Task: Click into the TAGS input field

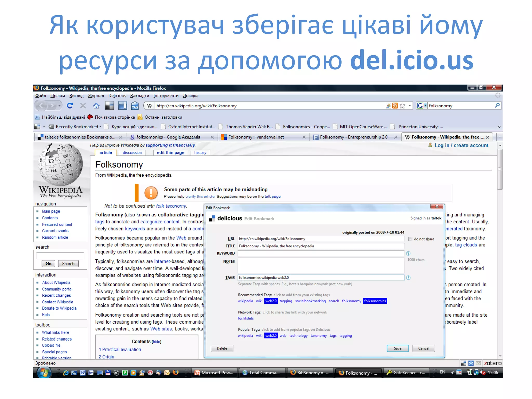Action: tap(321, 278)
